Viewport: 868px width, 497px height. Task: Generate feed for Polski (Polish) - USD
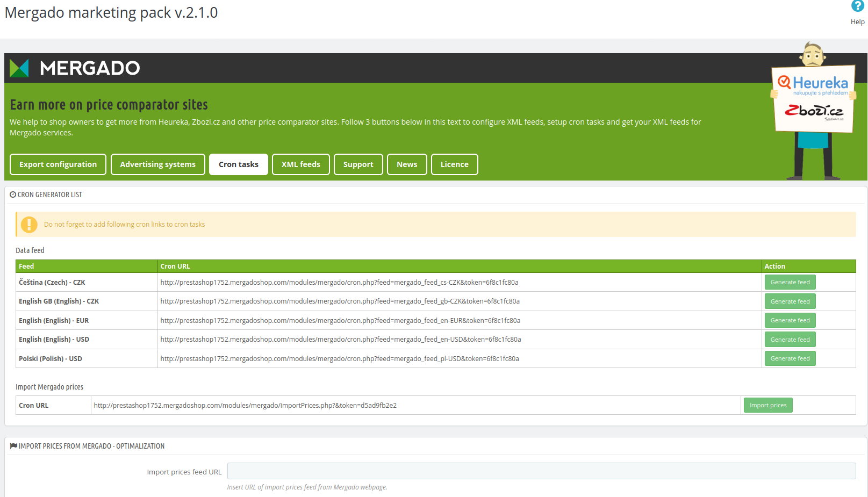tap(790, 358)
